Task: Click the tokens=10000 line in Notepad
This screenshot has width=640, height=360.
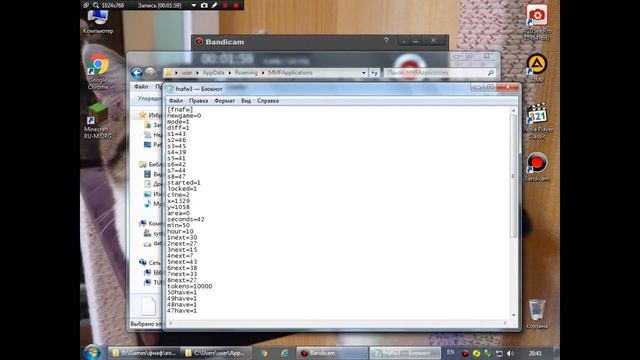Action: (189, 287)
